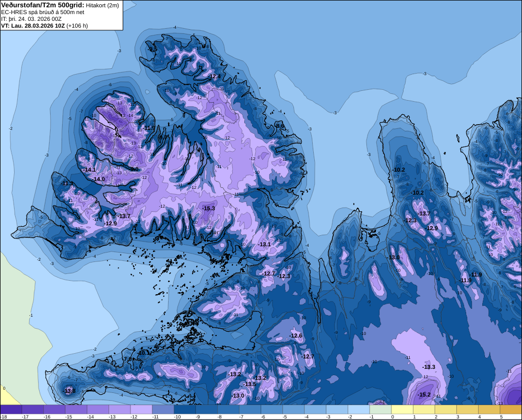Pick the darkest purple legend swatch at -18
Viewport: 522px width, 420px height.
[11, 409]
